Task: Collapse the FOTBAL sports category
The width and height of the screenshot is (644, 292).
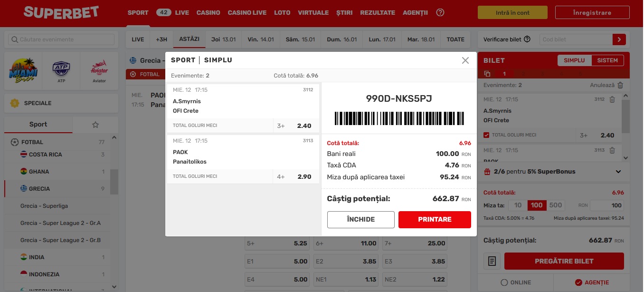Action: [57, 142]
